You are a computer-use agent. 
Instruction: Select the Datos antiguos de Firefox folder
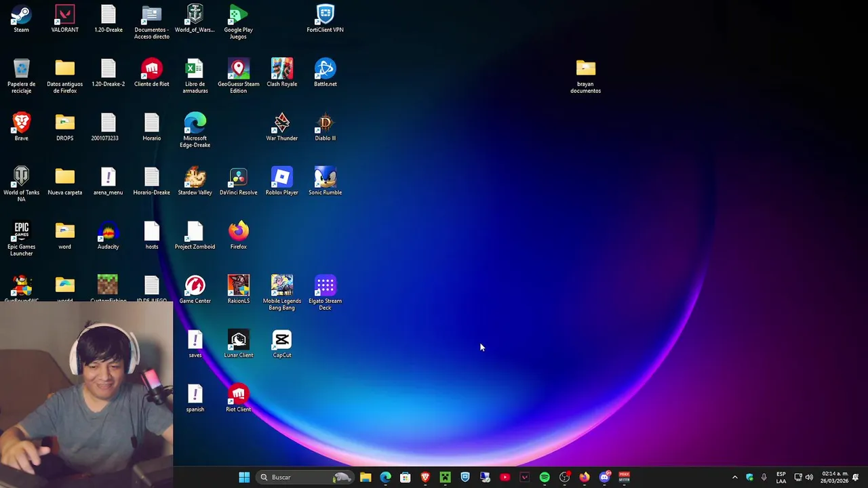tap(65, 76)
